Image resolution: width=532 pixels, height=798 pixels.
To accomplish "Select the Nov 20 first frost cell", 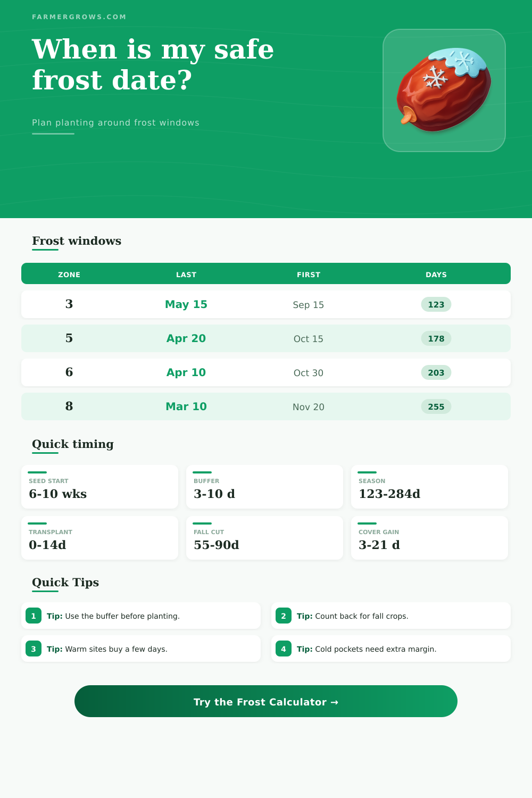I will point(309,407).
